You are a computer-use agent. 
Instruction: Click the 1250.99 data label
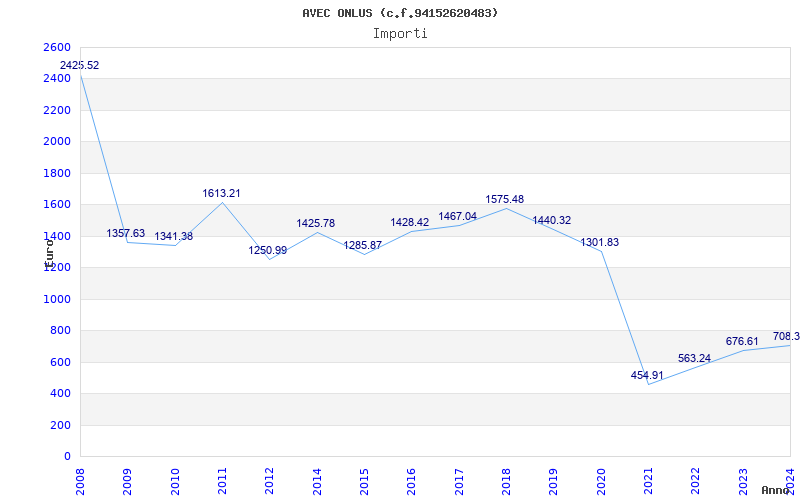pos(268,251)
